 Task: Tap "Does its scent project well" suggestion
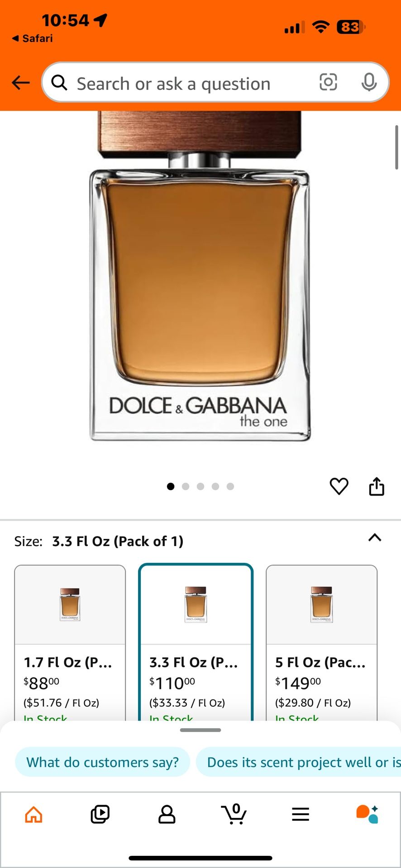(x=299, y=762)
